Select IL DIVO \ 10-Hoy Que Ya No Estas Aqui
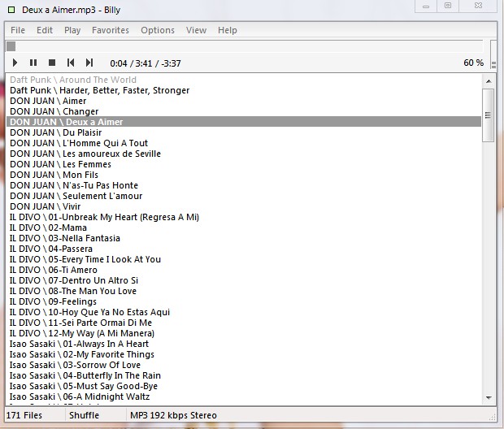This screenshot has height=429, width=504. click(244, 312)
